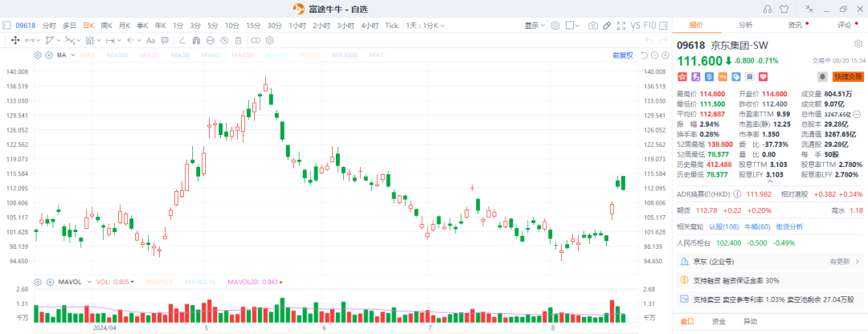Open F10 company information
868x334 pixels.
tap(650, 26)
